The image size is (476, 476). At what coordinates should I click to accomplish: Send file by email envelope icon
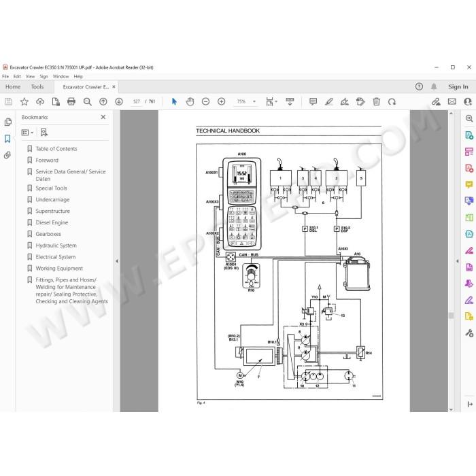pos(452,102)
